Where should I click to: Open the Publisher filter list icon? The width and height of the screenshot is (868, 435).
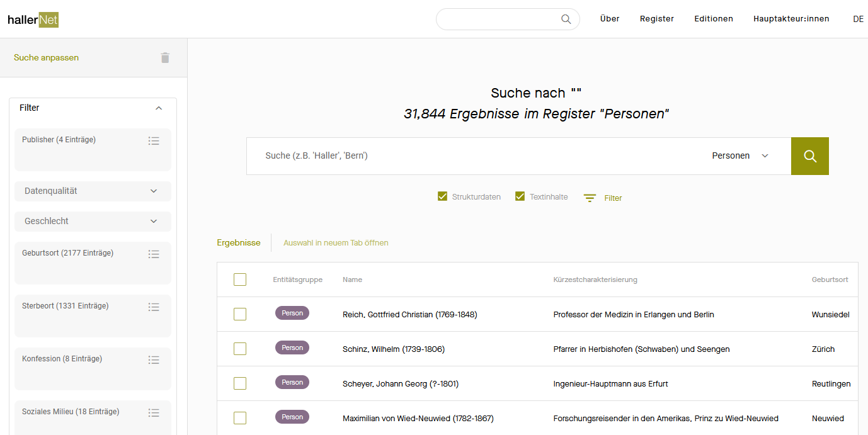pyautogui.click(x=154, y=141)
